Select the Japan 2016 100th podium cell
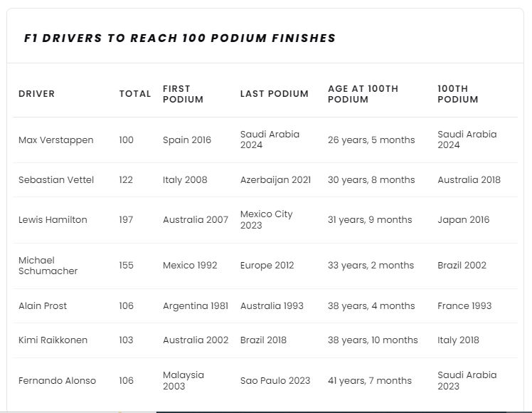The width and height of the screenshot is (532, 413). (x=464, y=220)
